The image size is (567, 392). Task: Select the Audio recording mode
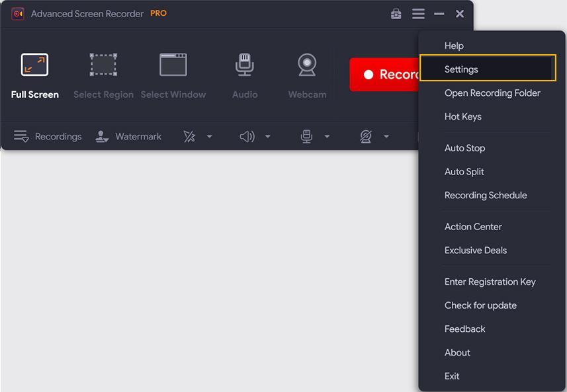click(x=245, y=76)
